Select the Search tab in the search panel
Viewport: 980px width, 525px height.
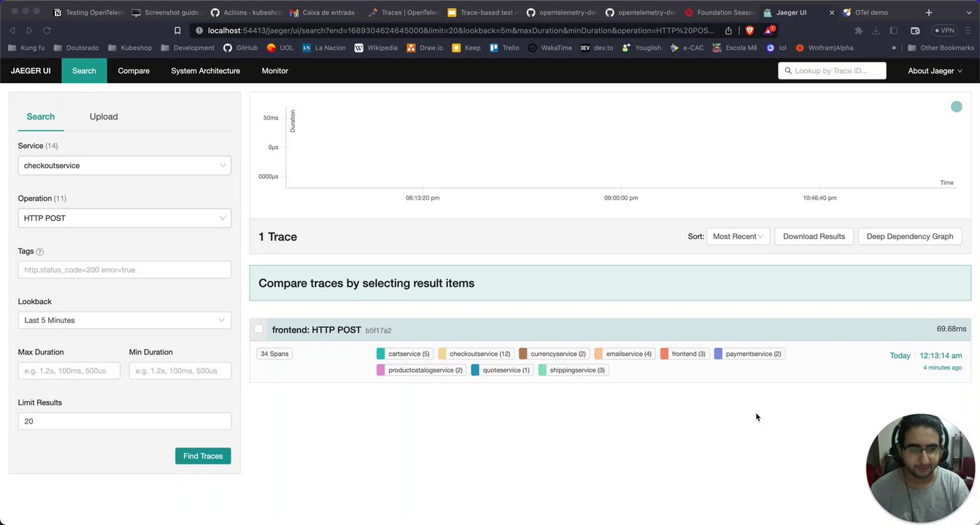[x=41, y=117]
